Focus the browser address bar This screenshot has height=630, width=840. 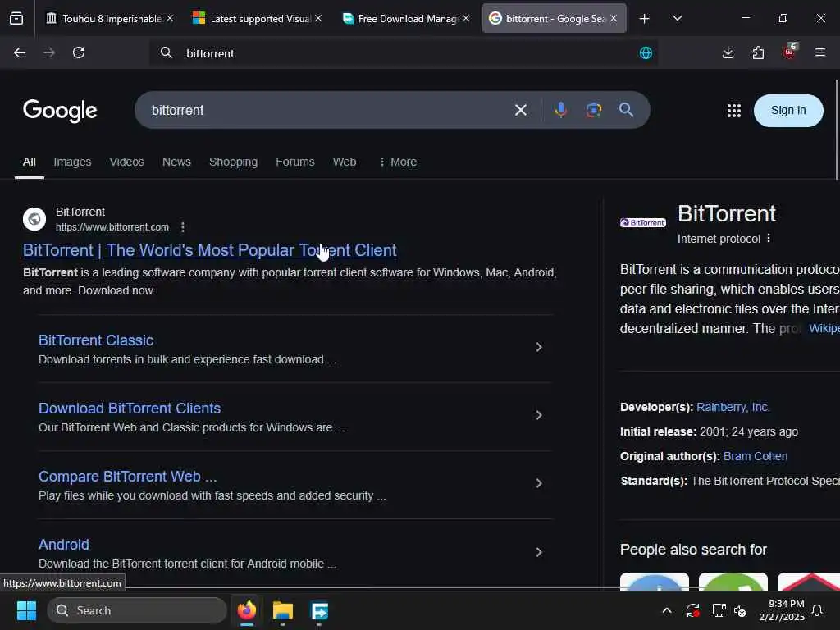click(x=403, y=53)
